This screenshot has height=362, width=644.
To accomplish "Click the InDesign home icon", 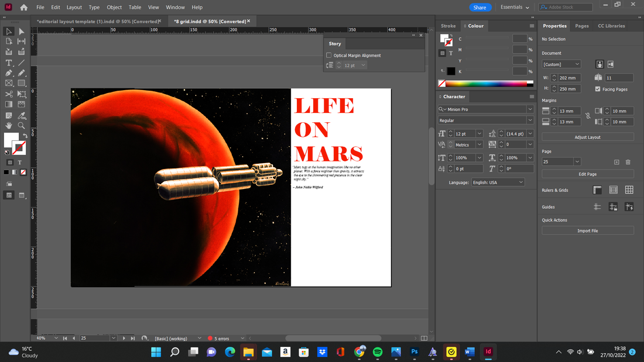I will 24,8.
